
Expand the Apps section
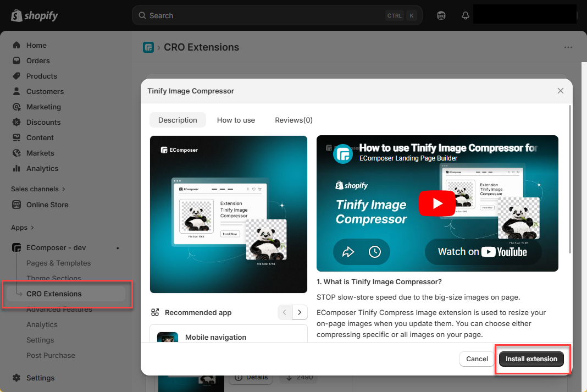tap(23, 228)
